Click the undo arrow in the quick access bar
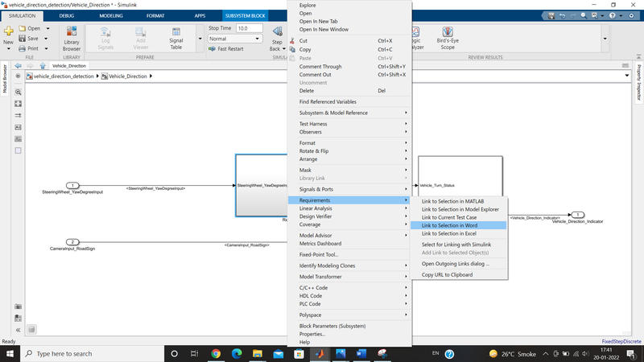644x362 pixels. click(x=562, y=15)
